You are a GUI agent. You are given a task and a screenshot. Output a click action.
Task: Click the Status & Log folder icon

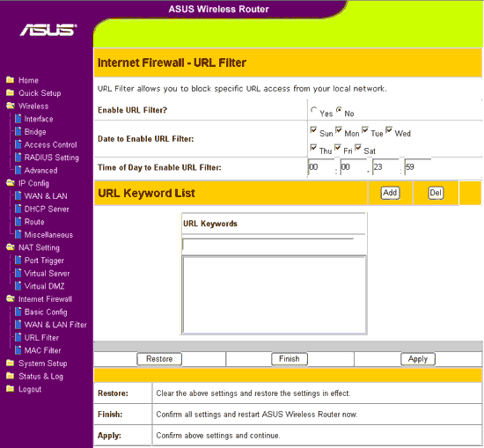[10, 376]
